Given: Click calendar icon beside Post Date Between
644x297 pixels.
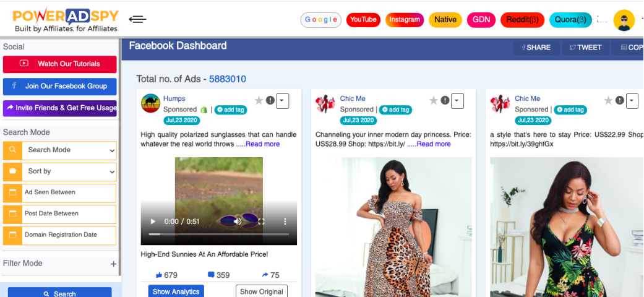Looking at the screenshot, I should tap(12, 214).
